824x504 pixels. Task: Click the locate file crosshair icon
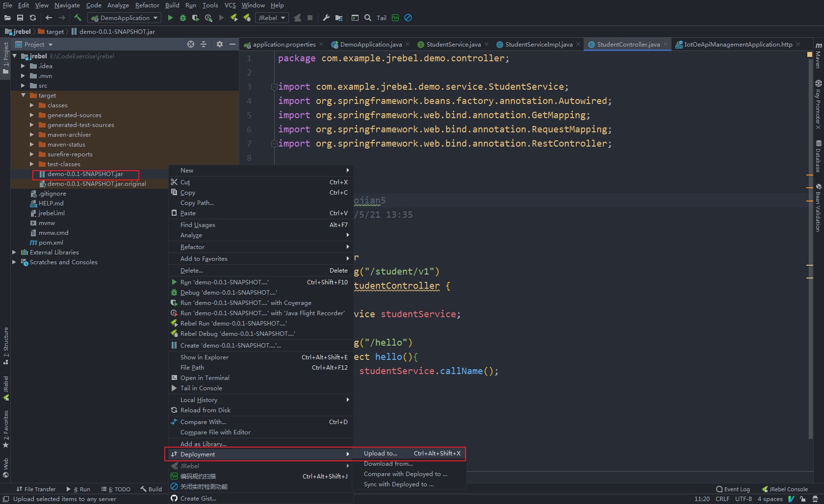pyautogui.click(x=191, y=44)
